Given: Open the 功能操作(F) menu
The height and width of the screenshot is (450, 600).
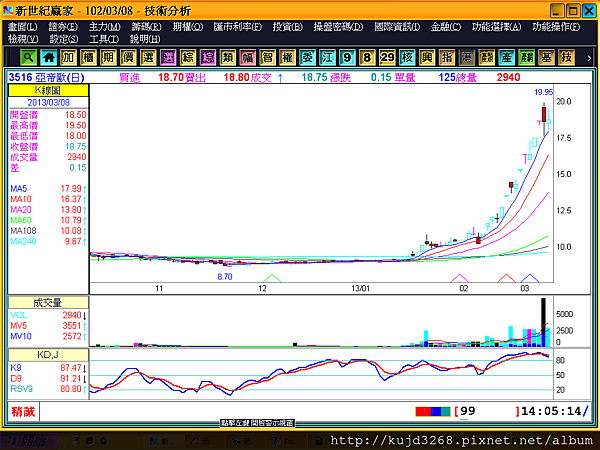Looking at the screenshot, I should (556, 27).
